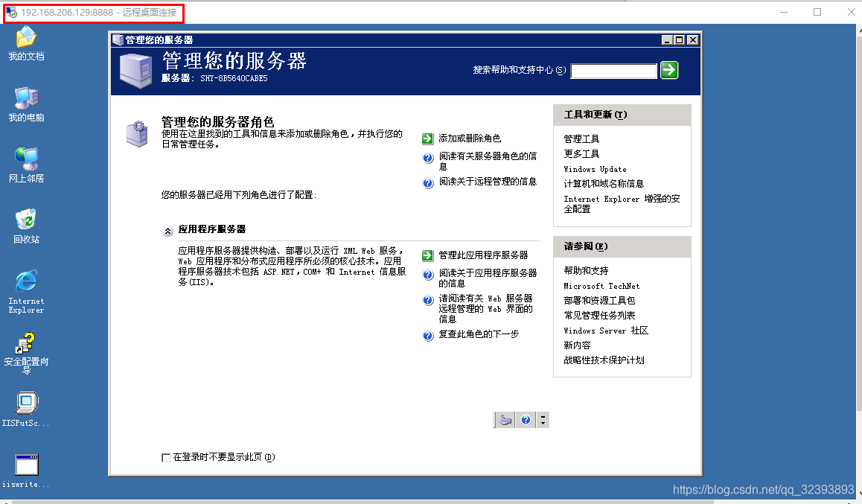862x504 pixels.
Task: Click the keyboard icon on the language bar
Action: [505, 421]
